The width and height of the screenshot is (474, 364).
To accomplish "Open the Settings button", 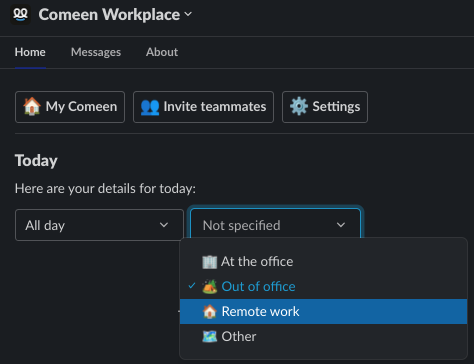I will tap(325, 107).
